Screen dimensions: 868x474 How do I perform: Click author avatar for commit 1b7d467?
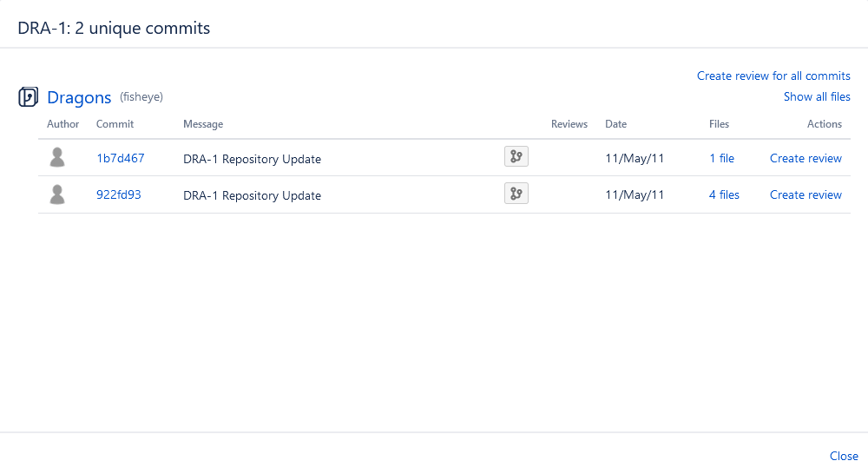coord(57,158)
